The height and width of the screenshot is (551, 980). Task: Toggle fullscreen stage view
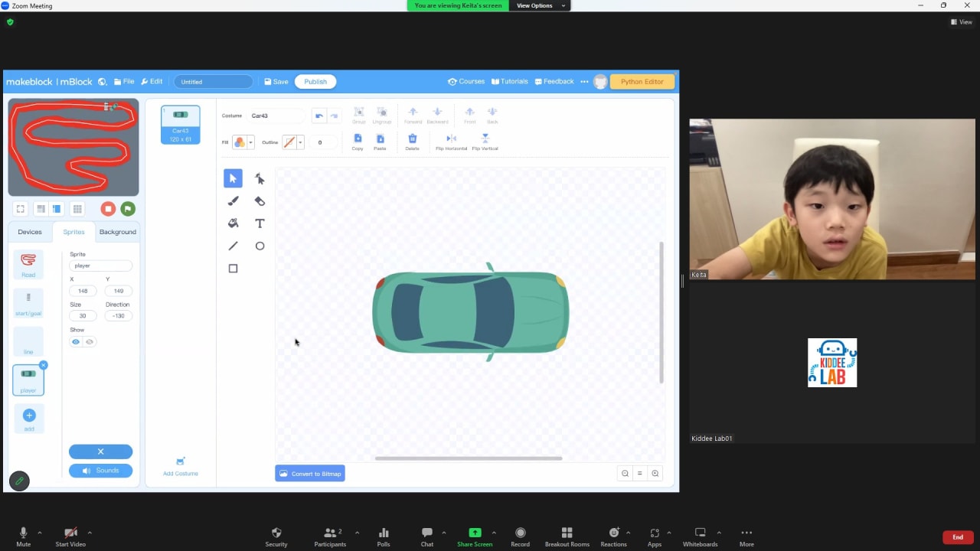[x=21, y=209]
